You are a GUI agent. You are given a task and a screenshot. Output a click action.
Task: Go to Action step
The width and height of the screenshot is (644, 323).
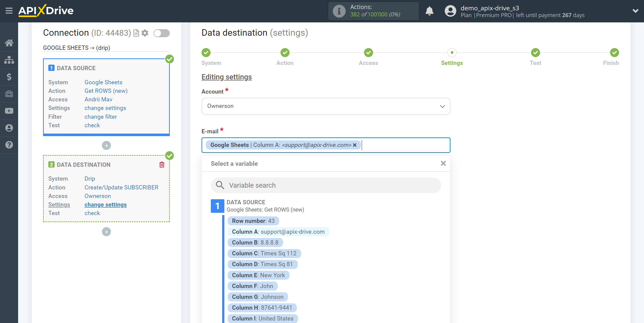pos(285,53)
